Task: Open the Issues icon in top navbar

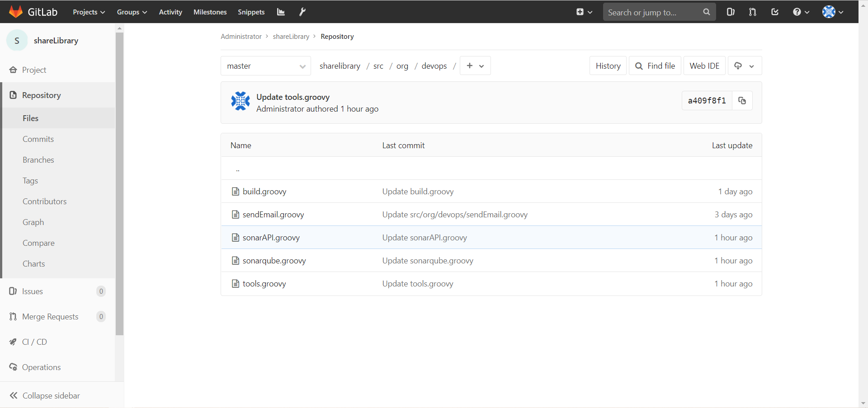Action: point(731,12)
